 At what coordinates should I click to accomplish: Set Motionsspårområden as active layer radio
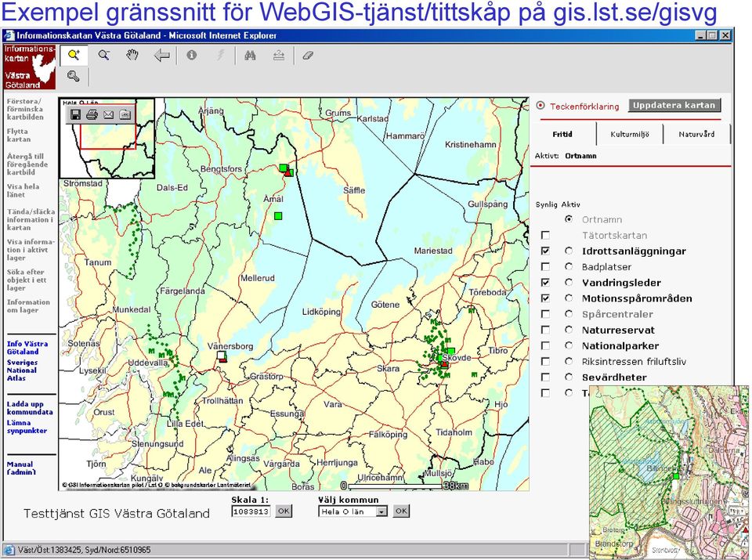click(569, 298)
